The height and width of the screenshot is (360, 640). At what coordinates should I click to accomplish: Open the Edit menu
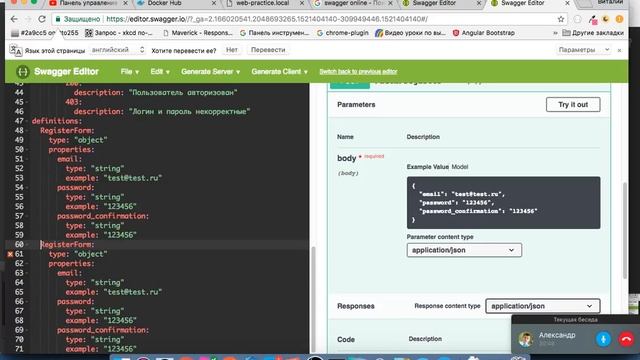(x=160, y=72)
